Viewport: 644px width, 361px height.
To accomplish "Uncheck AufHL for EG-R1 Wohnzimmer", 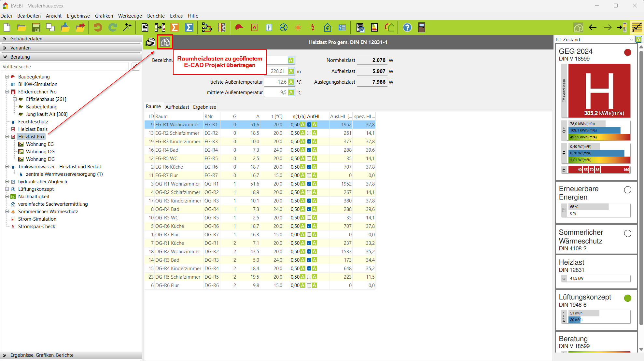I will pos(309,125).
